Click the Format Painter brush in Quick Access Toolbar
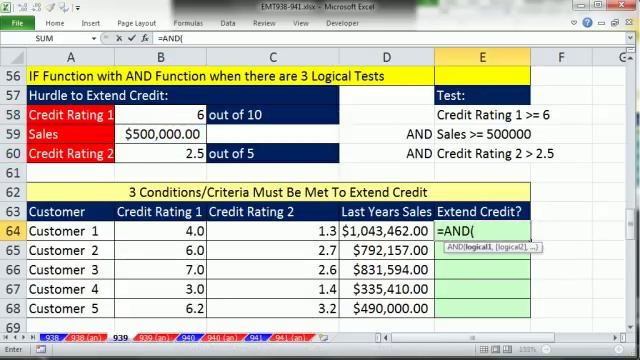The image size is (640, 360). (51, 7)
